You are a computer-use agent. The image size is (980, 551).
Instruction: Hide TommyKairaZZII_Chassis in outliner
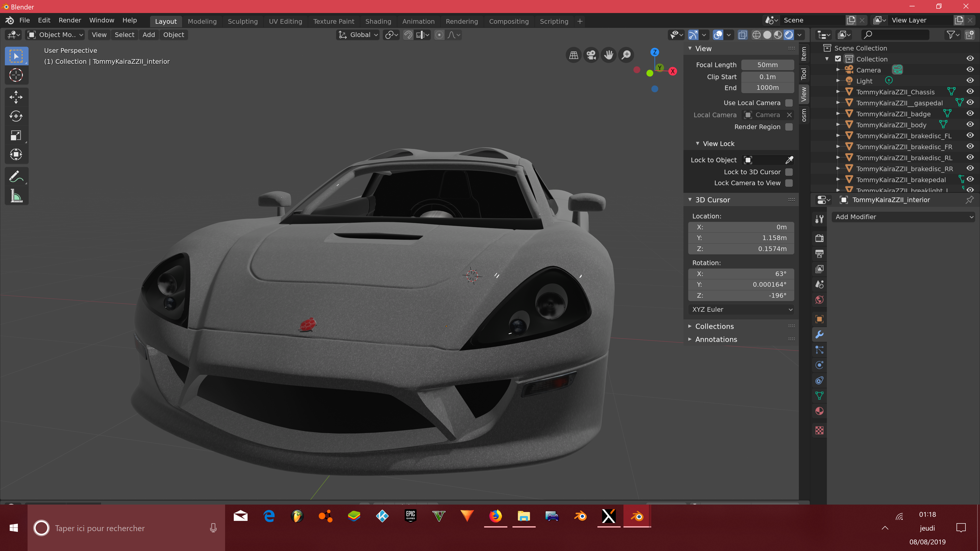point(970,92)
